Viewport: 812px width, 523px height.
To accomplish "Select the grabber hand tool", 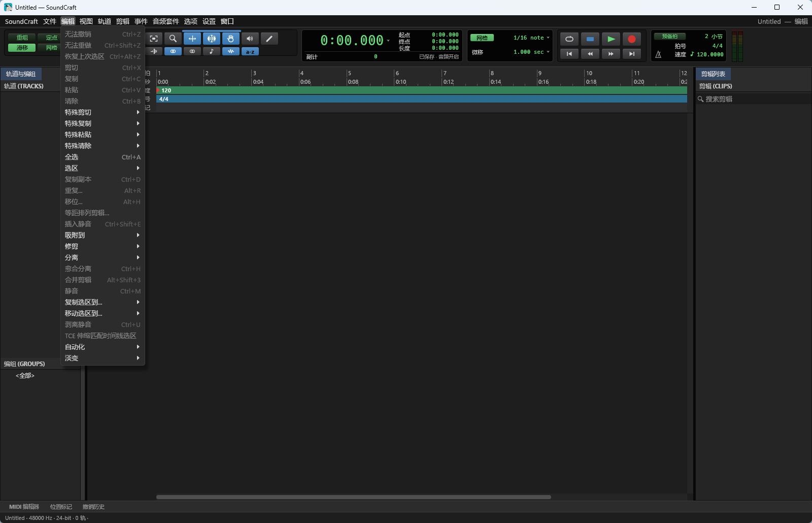I will 231,39.
